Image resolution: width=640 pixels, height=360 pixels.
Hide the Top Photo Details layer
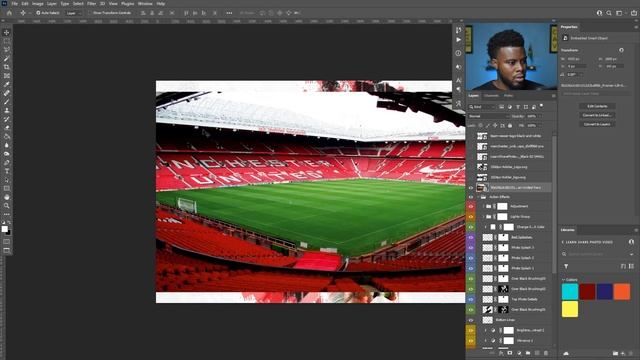[x=471, y=299]
